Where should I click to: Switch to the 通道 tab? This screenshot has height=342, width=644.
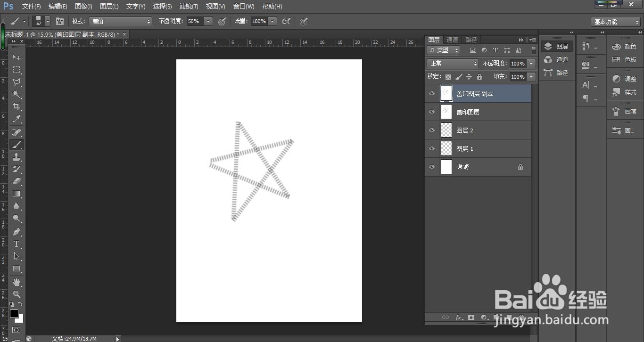tap(452, 40)
